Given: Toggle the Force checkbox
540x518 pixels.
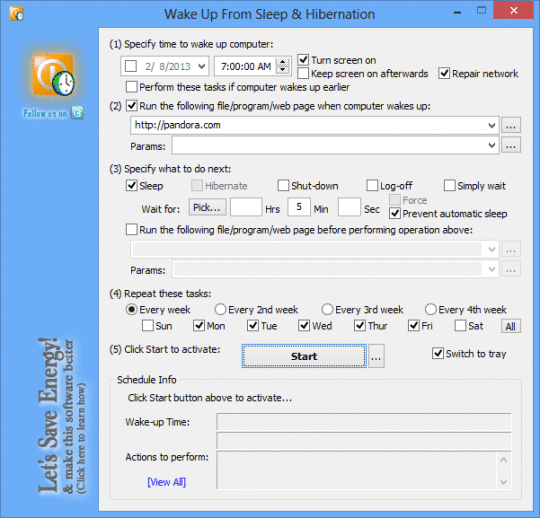Looking at the screenshot, I should pos(395,200).
